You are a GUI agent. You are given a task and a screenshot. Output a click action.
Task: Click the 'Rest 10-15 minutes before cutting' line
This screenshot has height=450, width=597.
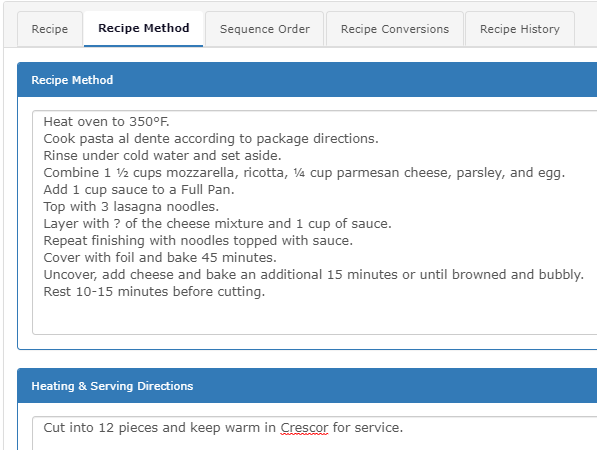tap(154, 292)
